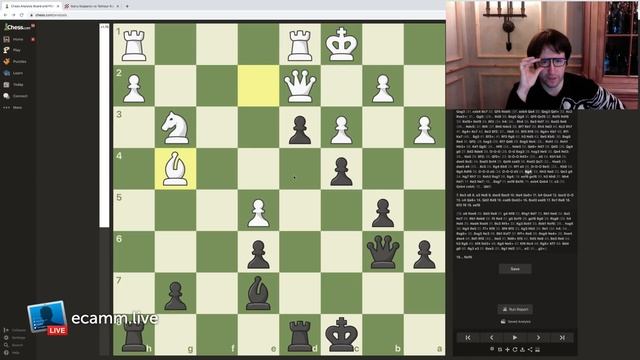The image size is (640, 360).
Task: Select the black pawn on c4
Action: pyautogui.click(x=341, y=169)
